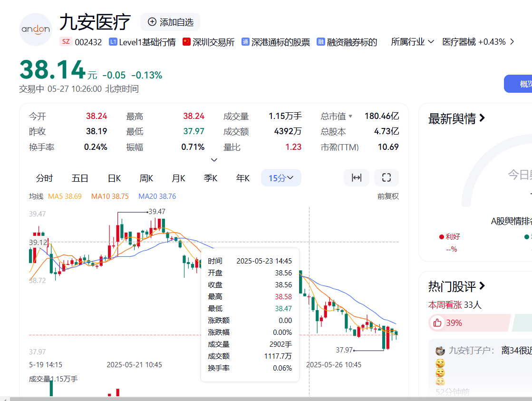Click the thumbs-up 看涨 icon
The height and width of the screenshot is (401, 532).
click(437, 323)
